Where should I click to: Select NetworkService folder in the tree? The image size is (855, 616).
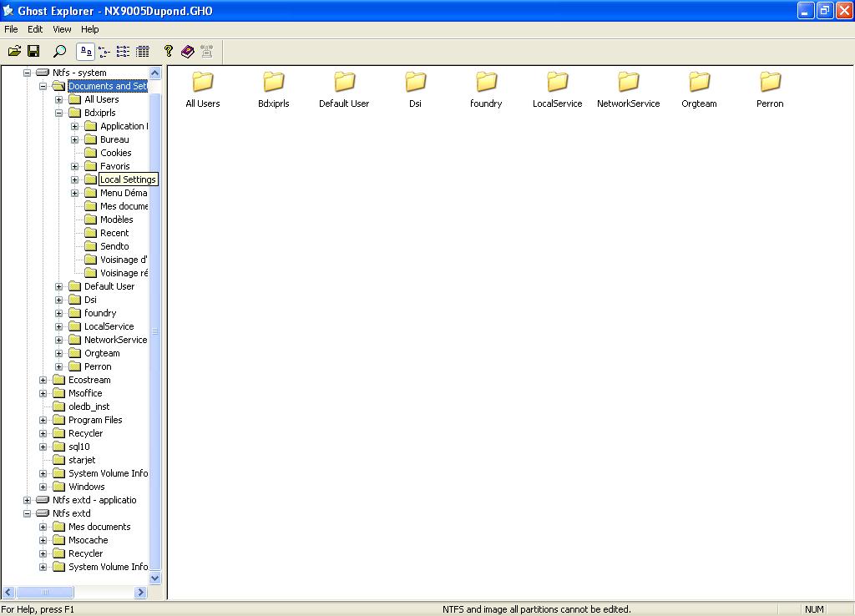tap(115, 340)
